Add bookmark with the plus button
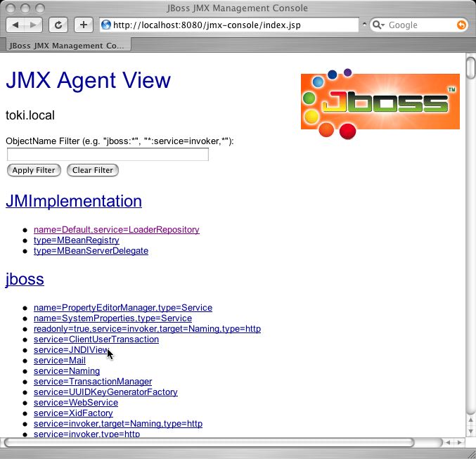 [84, 25]
